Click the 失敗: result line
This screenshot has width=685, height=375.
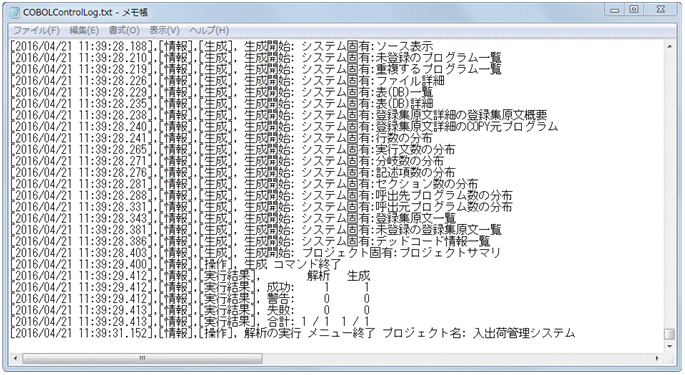pos(190,310)
